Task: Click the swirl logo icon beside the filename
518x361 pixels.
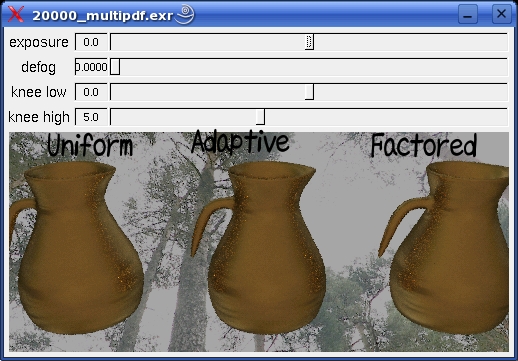Action: [185, 15]
